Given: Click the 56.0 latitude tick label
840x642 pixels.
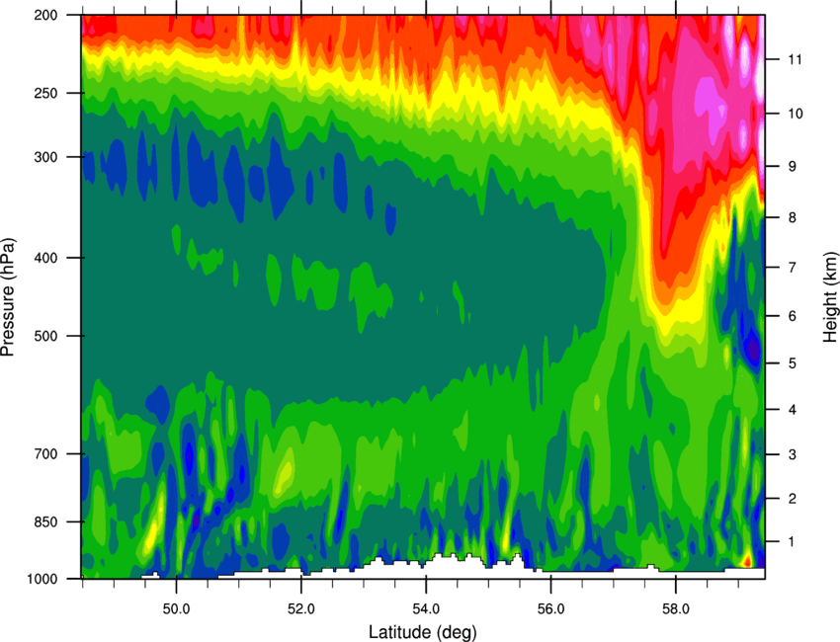Looking at the screenshot, I should click(550, 608).
